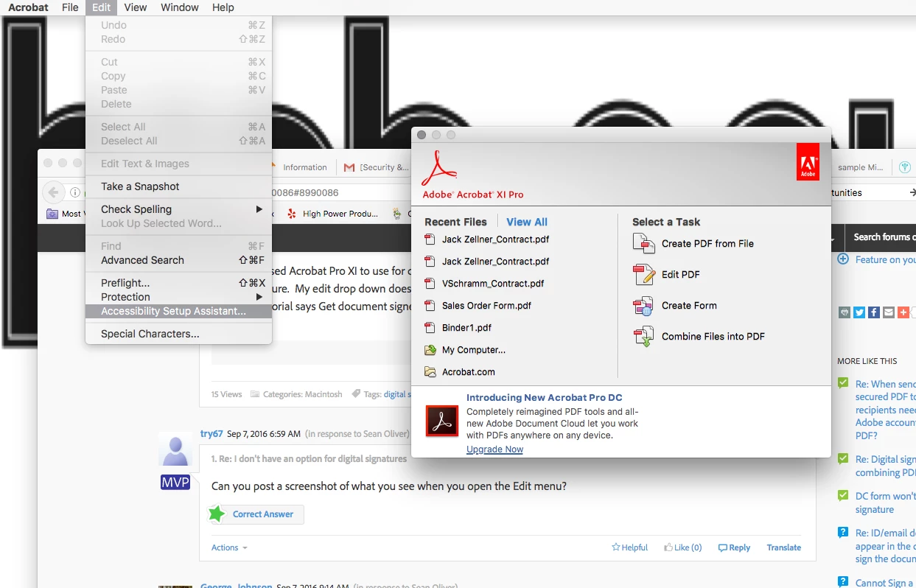Open the Acrobat application menu
This screenshot has width=916, height=588.
tap(28, 7)
